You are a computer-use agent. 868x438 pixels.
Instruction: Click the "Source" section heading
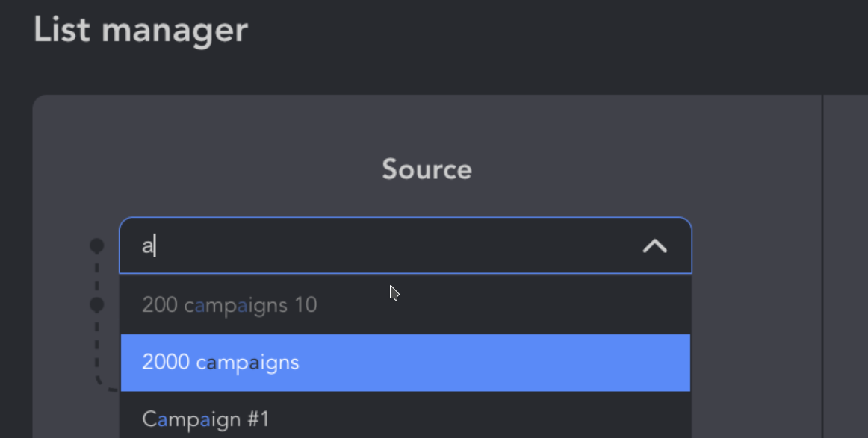pyautogui.click(x=427, y=169)
